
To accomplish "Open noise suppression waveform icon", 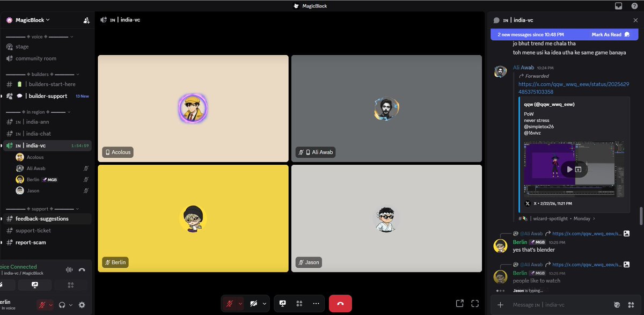I will [69, 270].
